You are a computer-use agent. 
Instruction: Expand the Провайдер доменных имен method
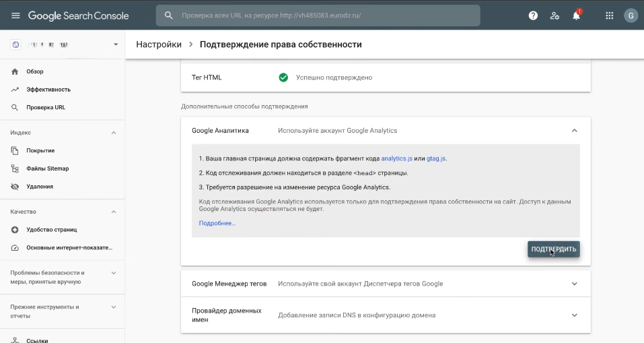click(x=574, y=315)
